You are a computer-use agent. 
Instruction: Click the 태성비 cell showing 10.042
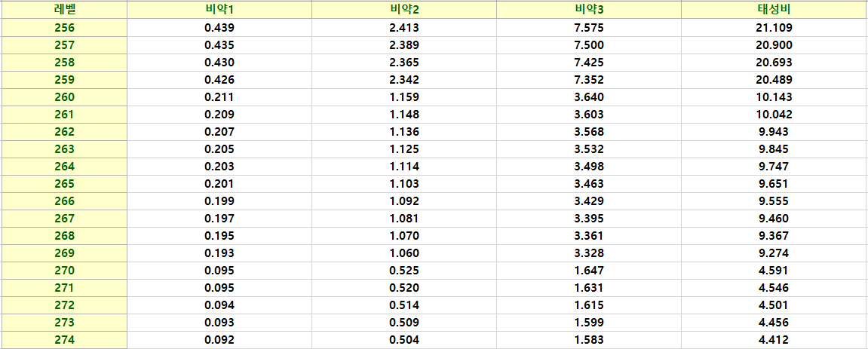point(774,115)
